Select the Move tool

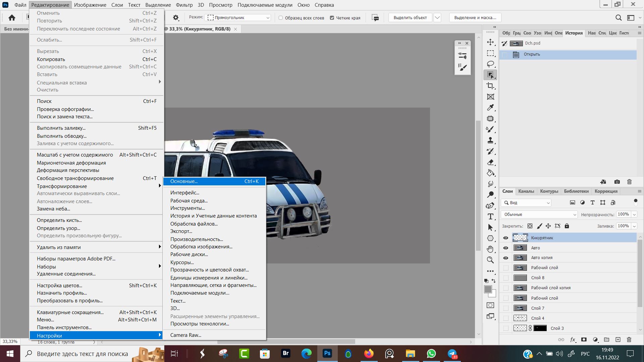(490, 42)
